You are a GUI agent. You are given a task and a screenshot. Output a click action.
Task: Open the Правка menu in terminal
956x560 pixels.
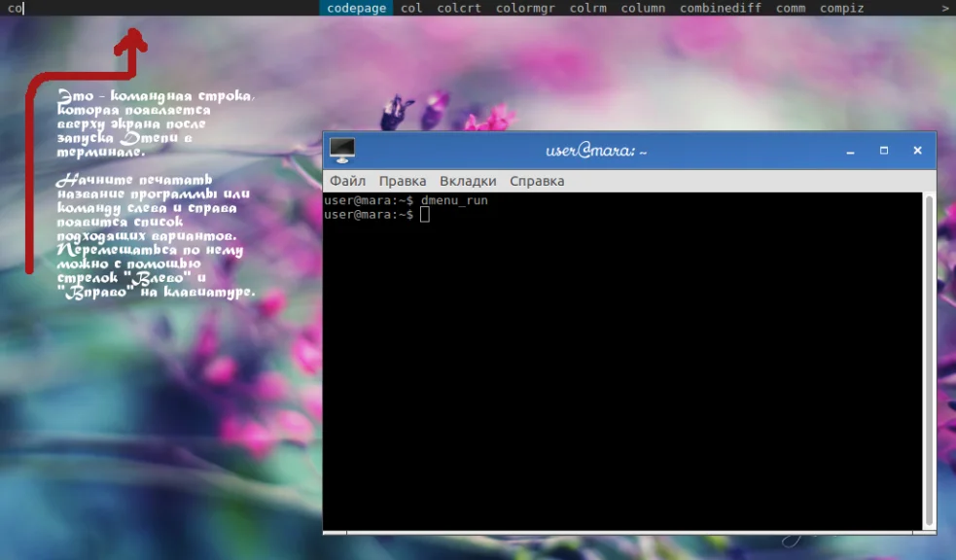click(403, 181)
